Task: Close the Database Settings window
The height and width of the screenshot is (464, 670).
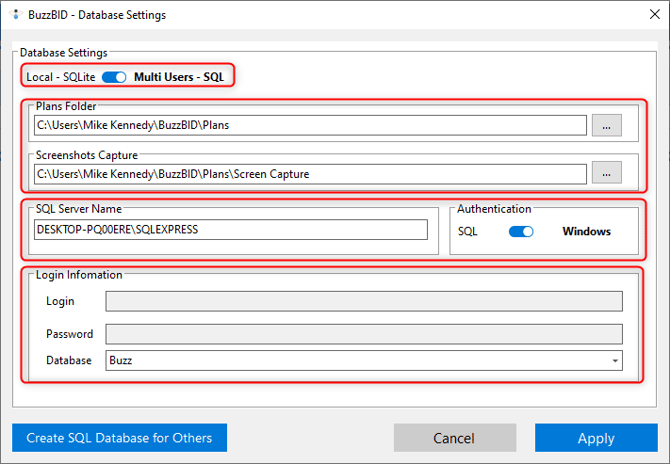Action: pos(645,15)
